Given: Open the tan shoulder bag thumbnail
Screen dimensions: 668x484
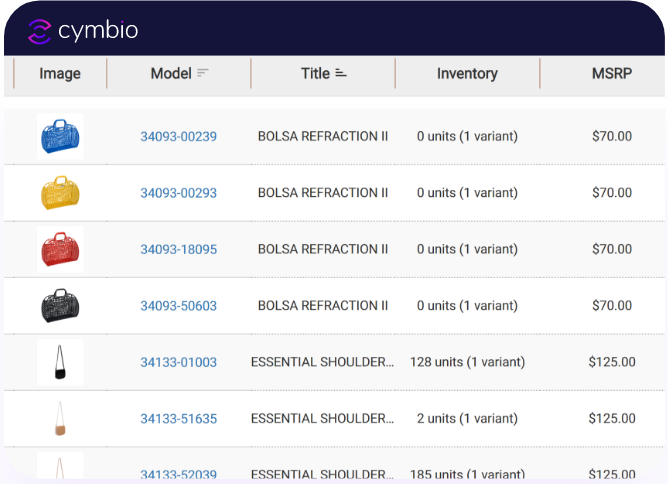Looking at the screenshot, I should [60, 418].
